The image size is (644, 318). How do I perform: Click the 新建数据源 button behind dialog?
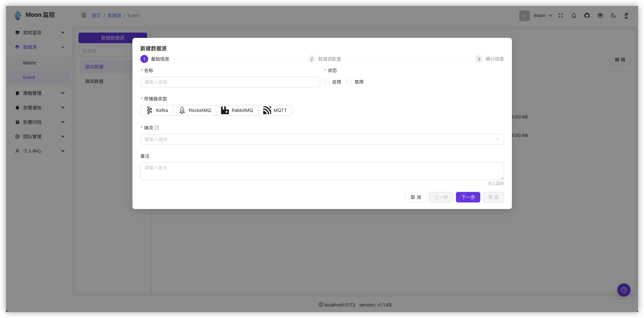point(113,38)
